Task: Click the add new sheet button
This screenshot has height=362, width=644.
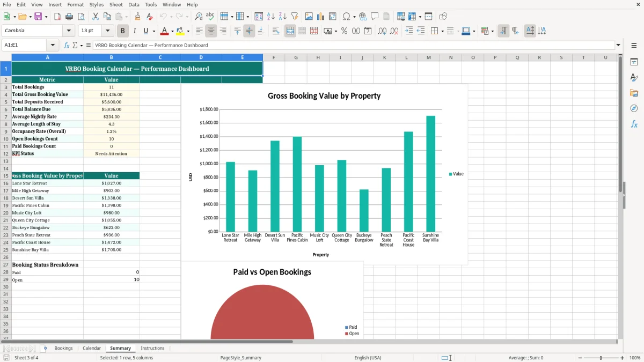Action: (x=45, y=348)
